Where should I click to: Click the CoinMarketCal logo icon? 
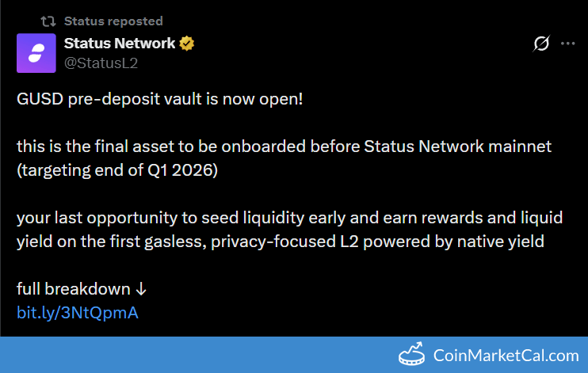click(412, 356)
